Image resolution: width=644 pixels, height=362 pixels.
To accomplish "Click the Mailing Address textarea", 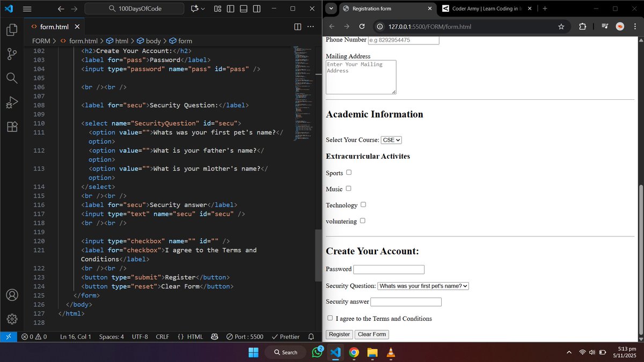I will pyautogui.click(x=361, y=77).
